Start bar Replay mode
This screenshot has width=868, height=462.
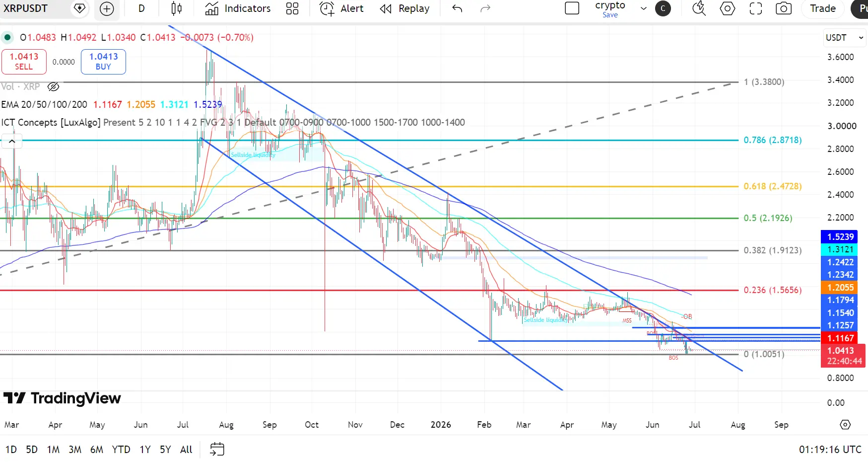404,8
